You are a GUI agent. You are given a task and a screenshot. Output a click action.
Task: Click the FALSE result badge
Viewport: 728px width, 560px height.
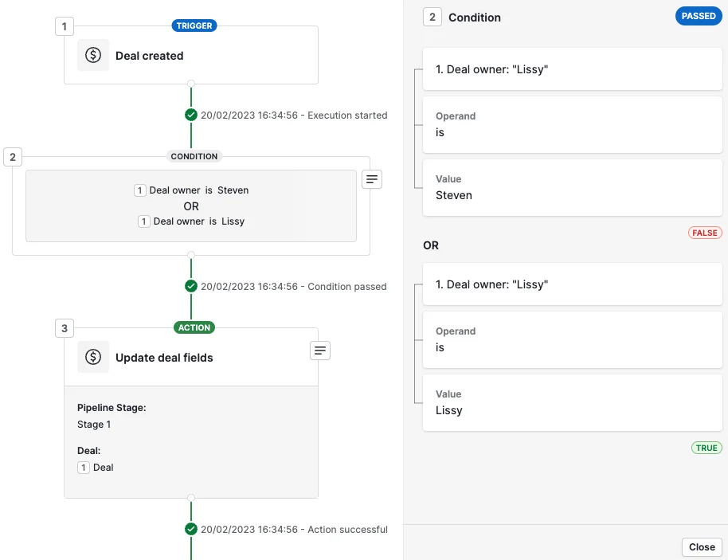pos(705,233)
